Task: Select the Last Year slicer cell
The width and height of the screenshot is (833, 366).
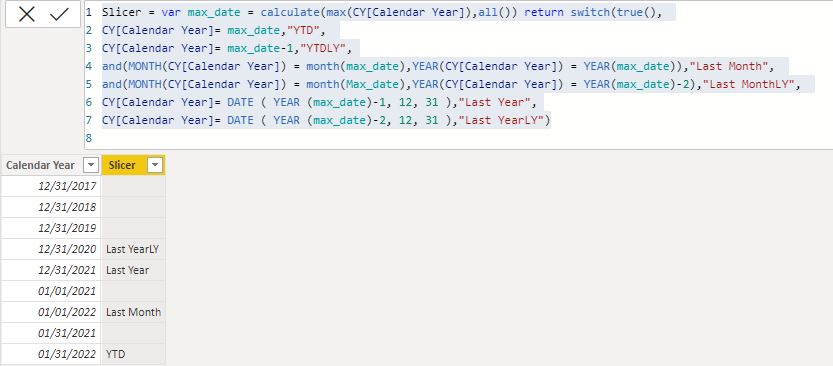Action: point(133,270)
